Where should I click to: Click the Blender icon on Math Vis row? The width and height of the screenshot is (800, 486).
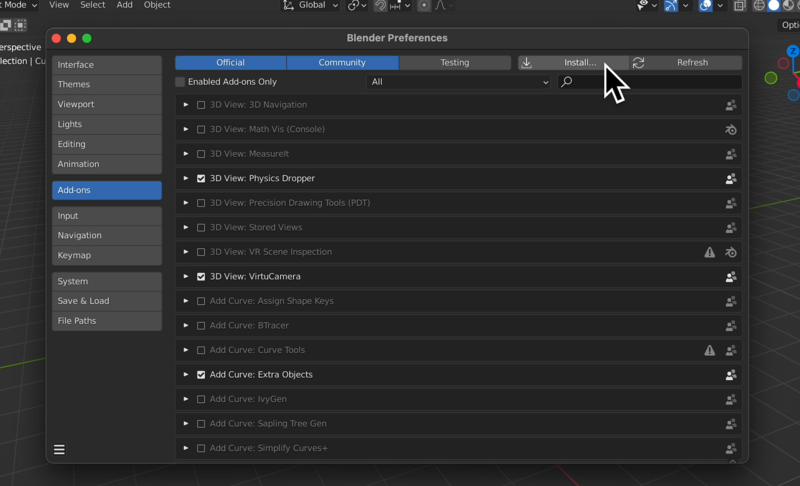point(731,130)
